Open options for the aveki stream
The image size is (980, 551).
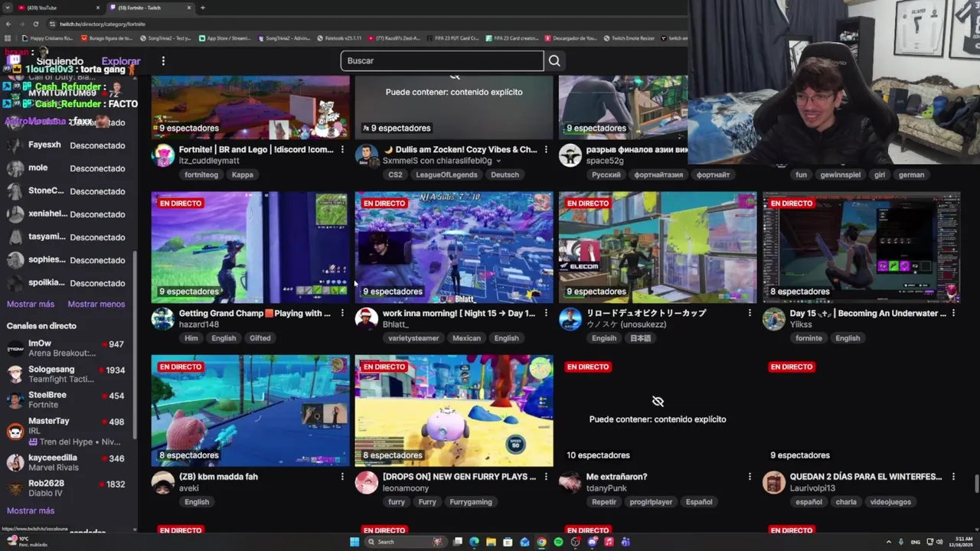[342, 477]
